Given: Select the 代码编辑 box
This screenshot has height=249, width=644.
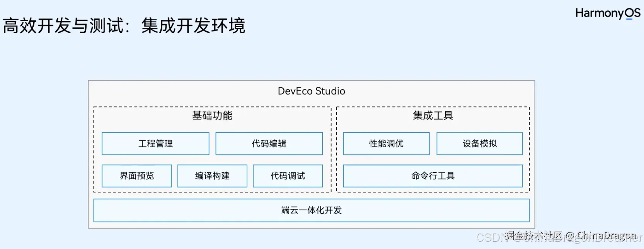Looking at the screenshot, I should point(269,144).
